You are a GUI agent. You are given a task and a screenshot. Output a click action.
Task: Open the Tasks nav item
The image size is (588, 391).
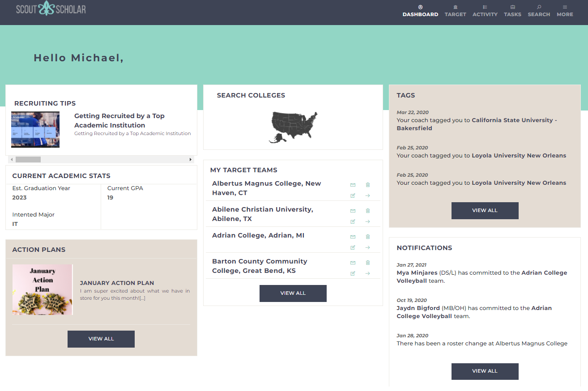pyautogui.click(x=512, y=11)
